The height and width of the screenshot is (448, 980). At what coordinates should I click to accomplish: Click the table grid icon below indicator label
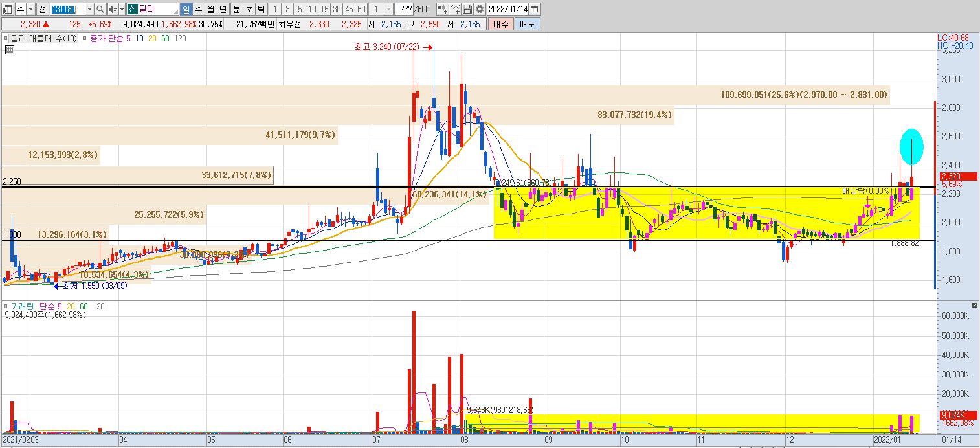click(10, 50)
